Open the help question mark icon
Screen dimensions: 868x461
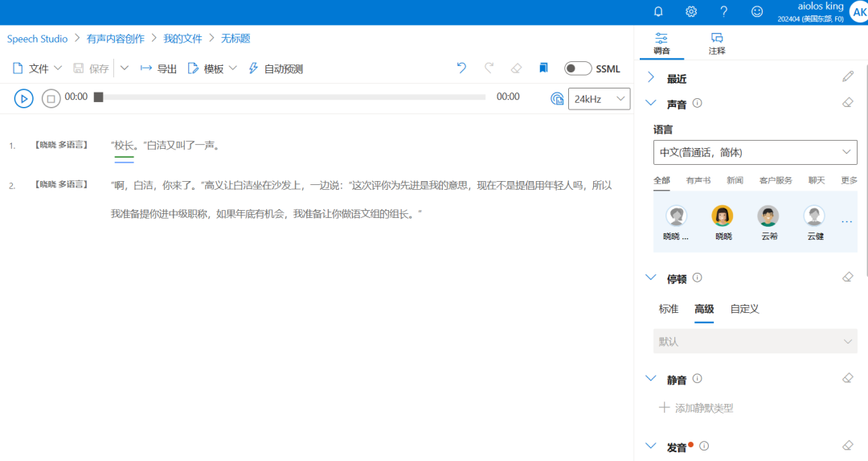[723, 11]
